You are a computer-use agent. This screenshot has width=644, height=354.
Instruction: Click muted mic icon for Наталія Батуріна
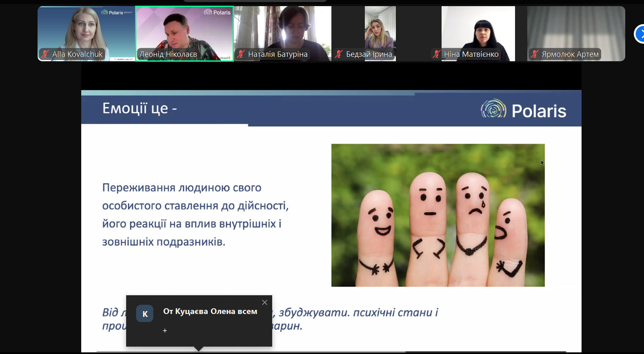point(241,54)
